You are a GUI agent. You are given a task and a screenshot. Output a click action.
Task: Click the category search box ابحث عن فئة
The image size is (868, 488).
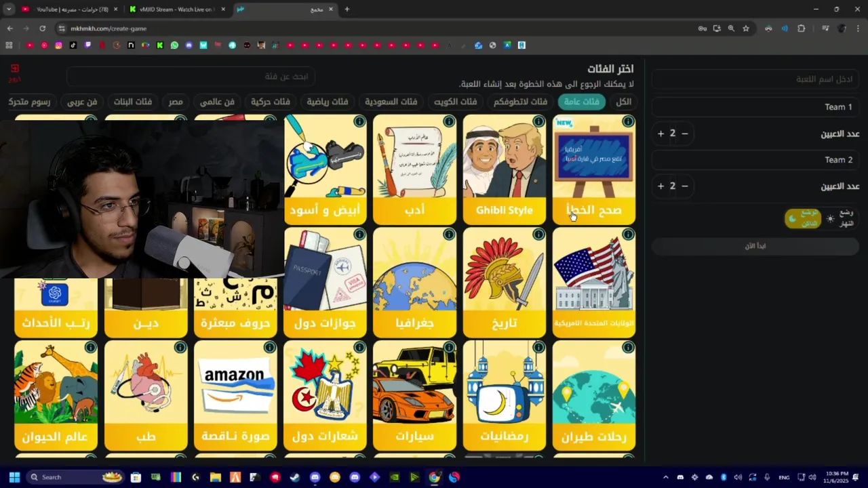191,77
